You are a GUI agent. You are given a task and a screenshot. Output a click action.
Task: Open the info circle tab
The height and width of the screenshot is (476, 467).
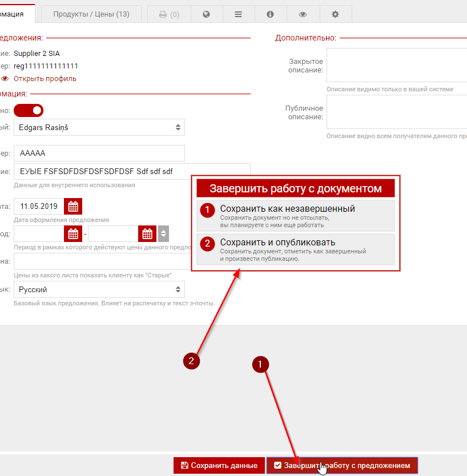271,14
